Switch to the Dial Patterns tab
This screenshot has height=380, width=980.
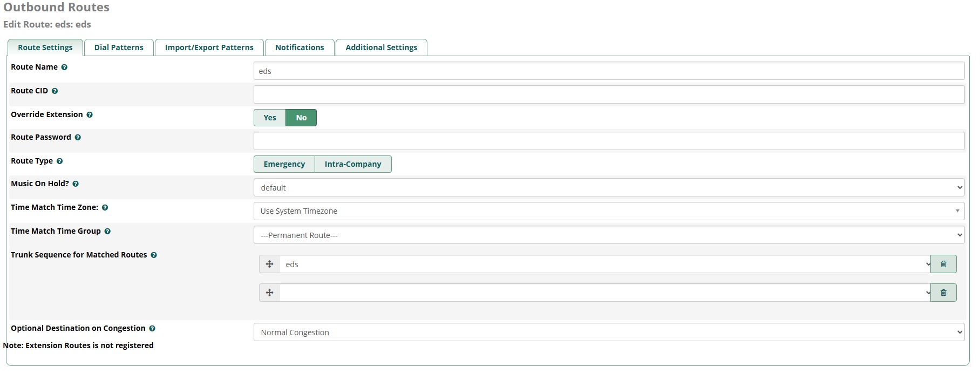[x=119, y=47]
